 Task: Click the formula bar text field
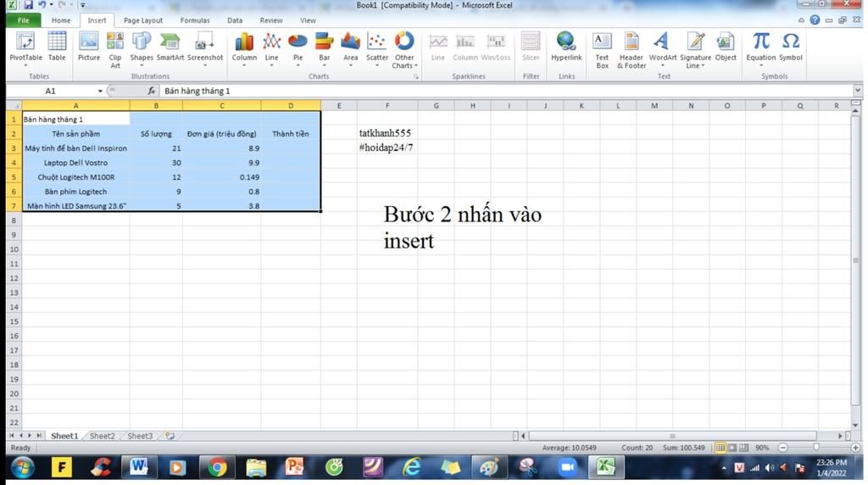point(506,91)
